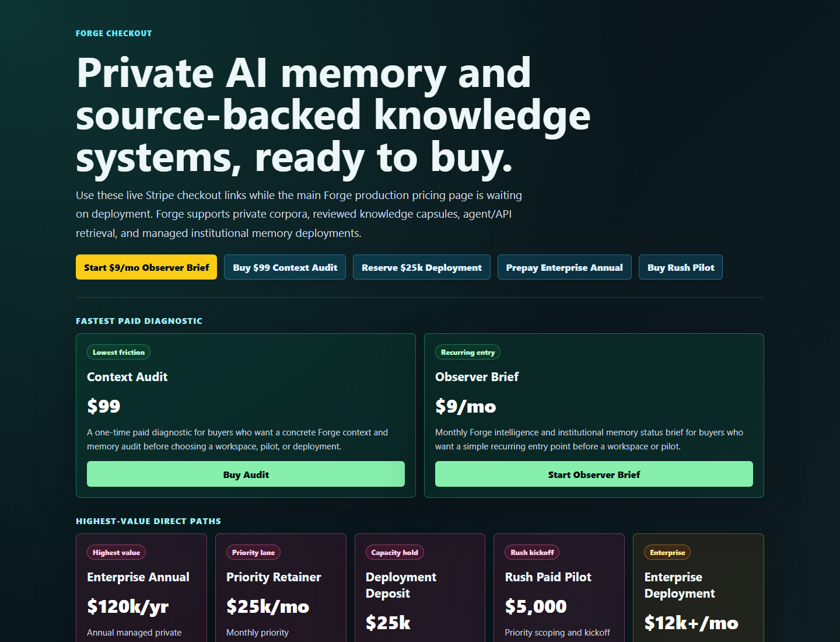
Task: Click the Buy $99 Context Audit button
Action: 285,267
